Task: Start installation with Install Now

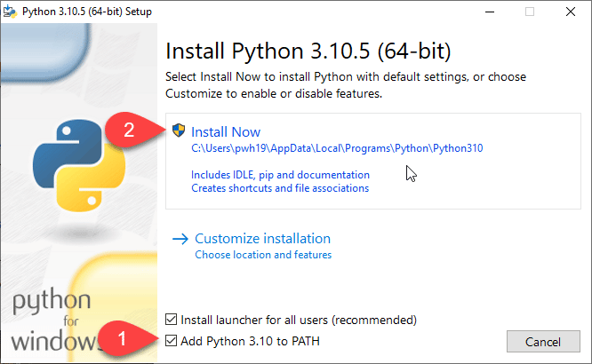Action: 226,131
